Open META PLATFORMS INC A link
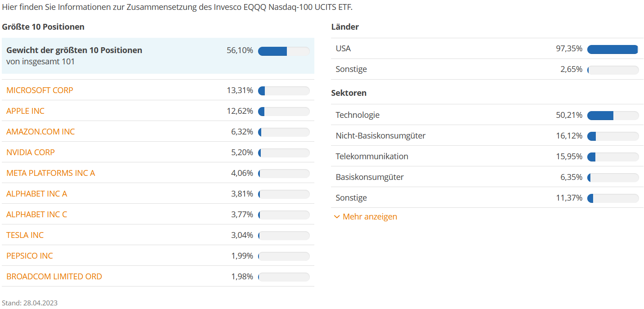Viewport: 644px width, 309px height. [x=50, y=173]
